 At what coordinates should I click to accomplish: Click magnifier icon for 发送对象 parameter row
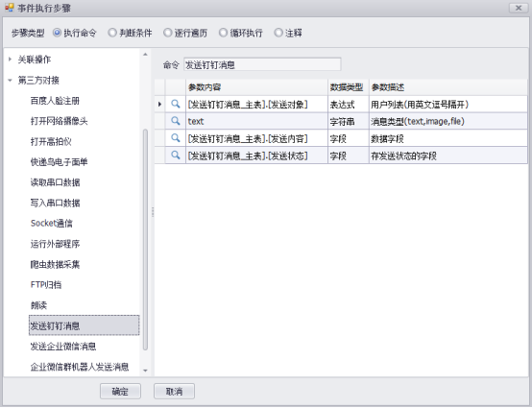[176, 104]
